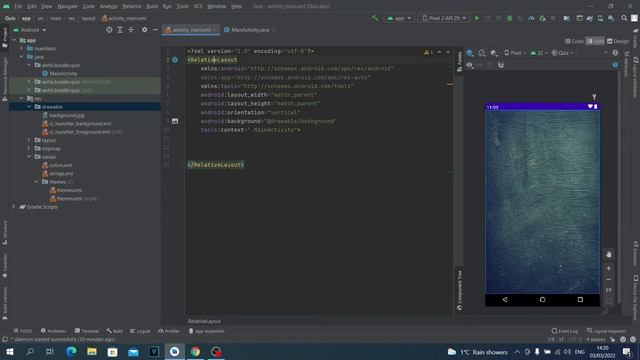
Task: Toggle the Palette side tab
Action: (x=459, y=61)
